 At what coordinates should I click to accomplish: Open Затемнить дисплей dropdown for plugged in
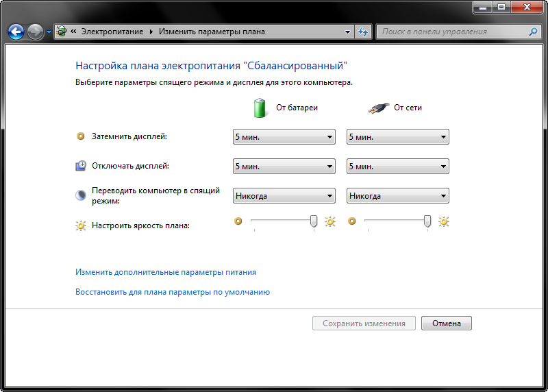pos(398,137)
